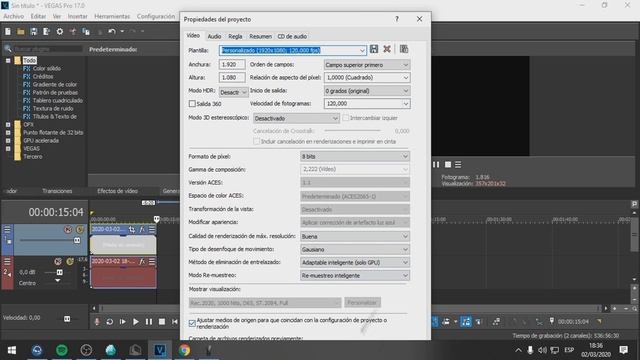The image size is (640, 360).
Task: Open the preview window hamburger menu
Action: click(x=458, y=164)
